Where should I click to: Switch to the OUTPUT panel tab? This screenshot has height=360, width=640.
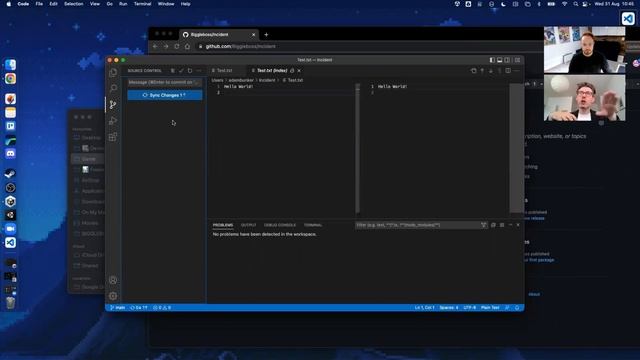pos(249,225)
